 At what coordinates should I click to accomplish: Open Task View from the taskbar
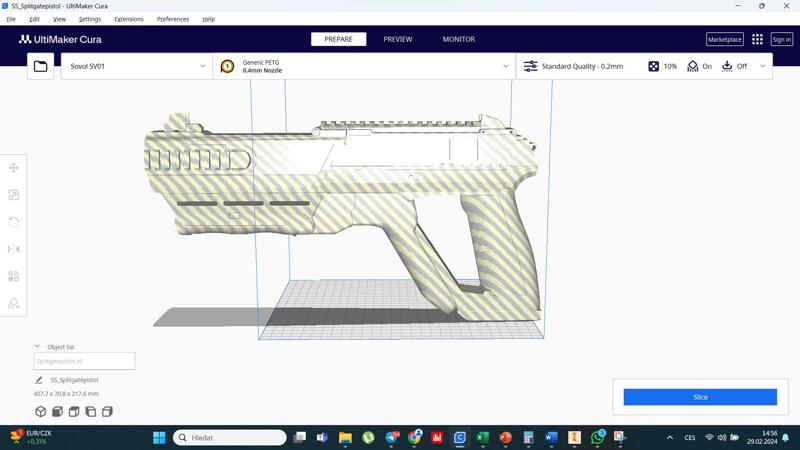click(x=299, y=438)
